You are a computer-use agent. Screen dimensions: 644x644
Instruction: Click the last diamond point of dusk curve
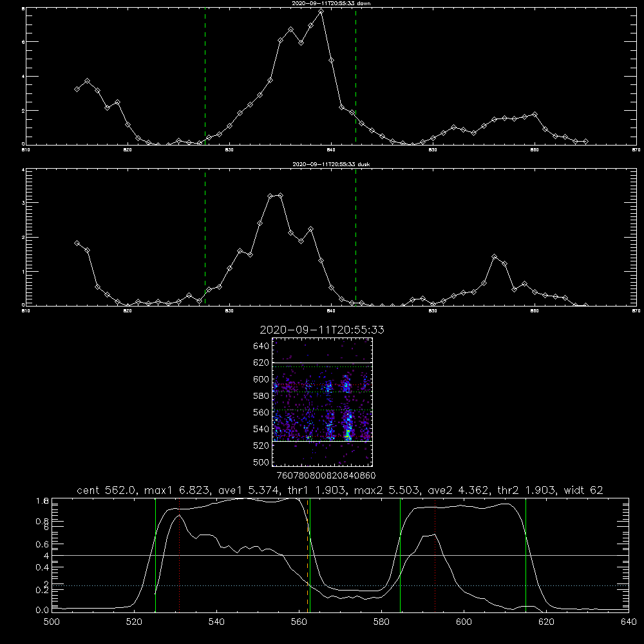pyautogui.click(x=585, y=305)
